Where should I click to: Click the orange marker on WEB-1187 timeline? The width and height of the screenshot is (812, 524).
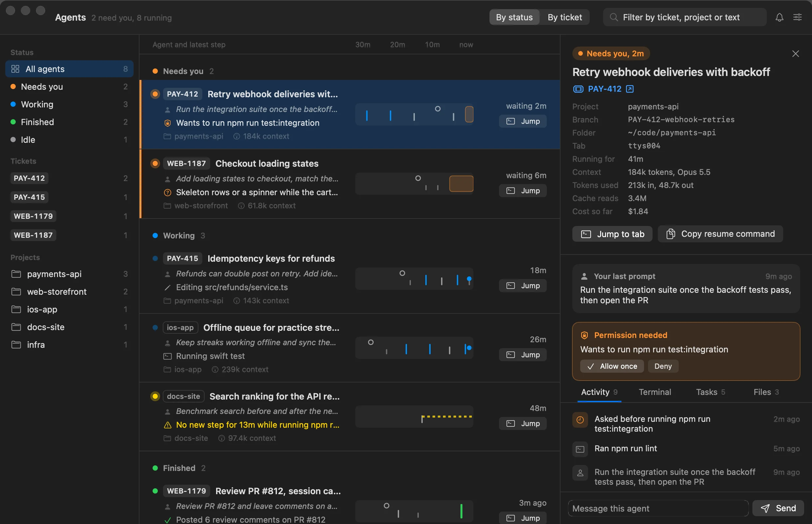click(461, 184)
